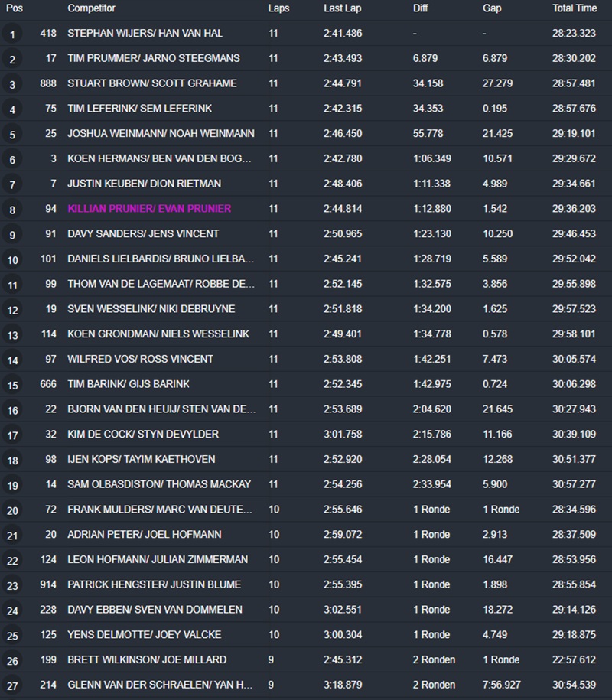Click Kim De Cock's last lap 3:01.758
The width and height of the screenshot is (612, 700).
pos(343,434)
